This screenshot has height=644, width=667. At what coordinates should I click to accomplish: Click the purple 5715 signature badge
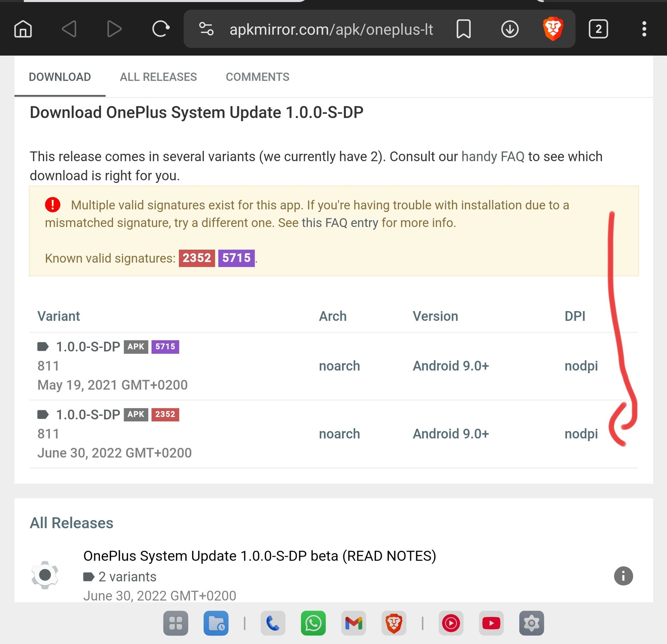(236, 258)
